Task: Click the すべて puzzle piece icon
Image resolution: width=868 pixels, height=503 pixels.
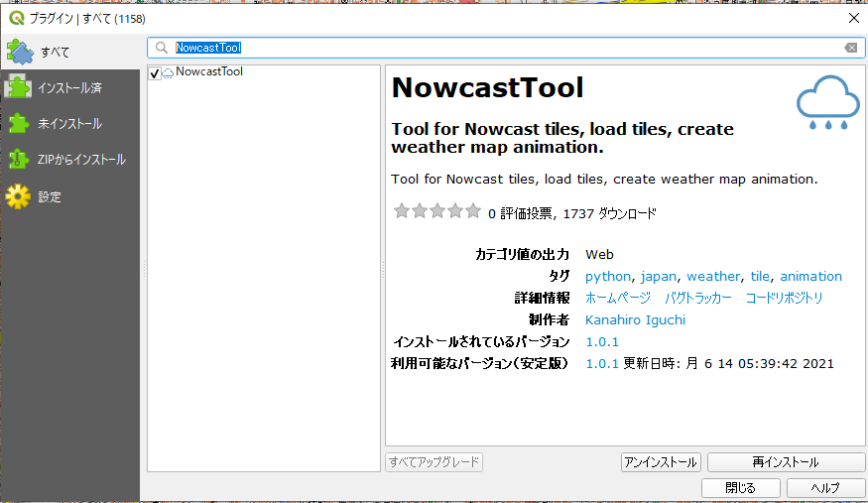Action: [x=20, y=52]
